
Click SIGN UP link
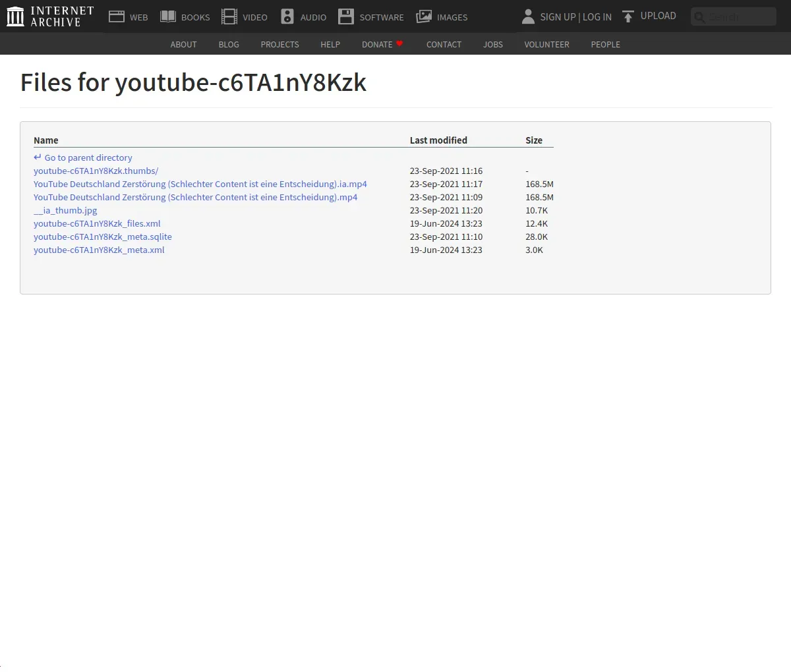tap(558, 17)
